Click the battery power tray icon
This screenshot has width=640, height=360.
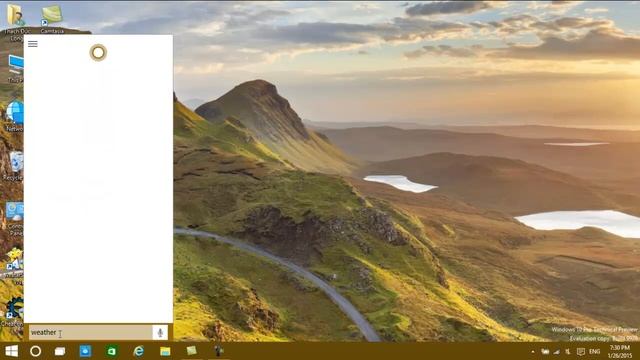point(545,351)
